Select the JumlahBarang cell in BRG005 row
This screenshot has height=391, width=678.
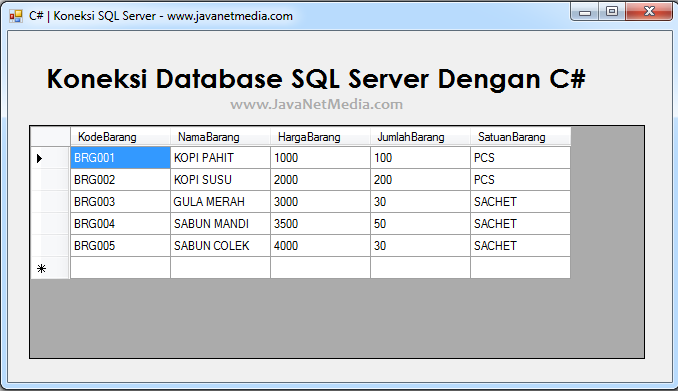tap(420, 246)
